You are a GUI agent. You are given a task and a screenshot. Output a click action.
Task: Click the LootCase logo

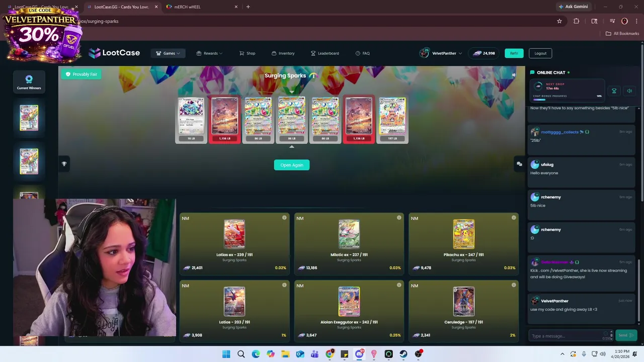point(114,53)
